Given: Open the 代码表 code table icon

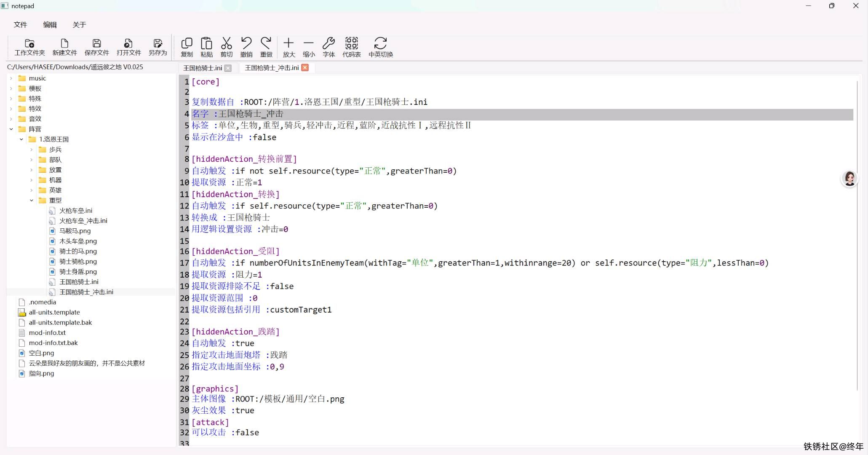Looking at the screenshot, I should 351,43.
